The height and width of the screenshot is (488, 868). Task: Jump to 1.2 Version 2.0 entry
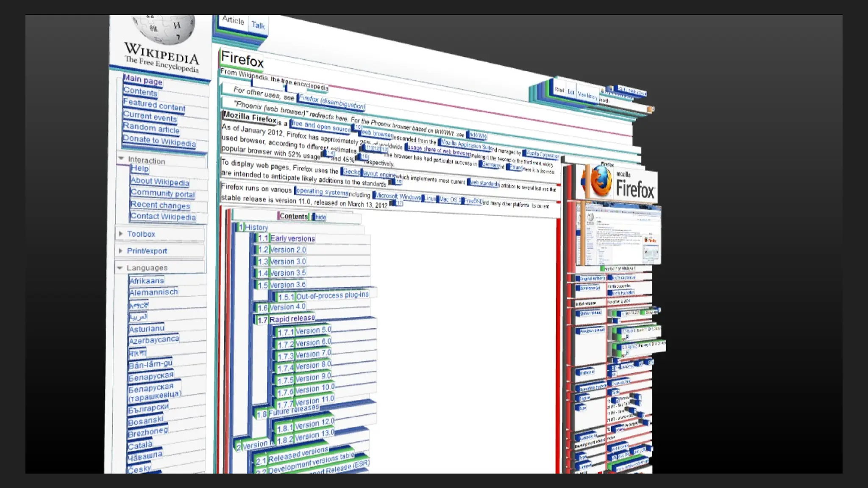pyautogui.click(x=282, y=250)
